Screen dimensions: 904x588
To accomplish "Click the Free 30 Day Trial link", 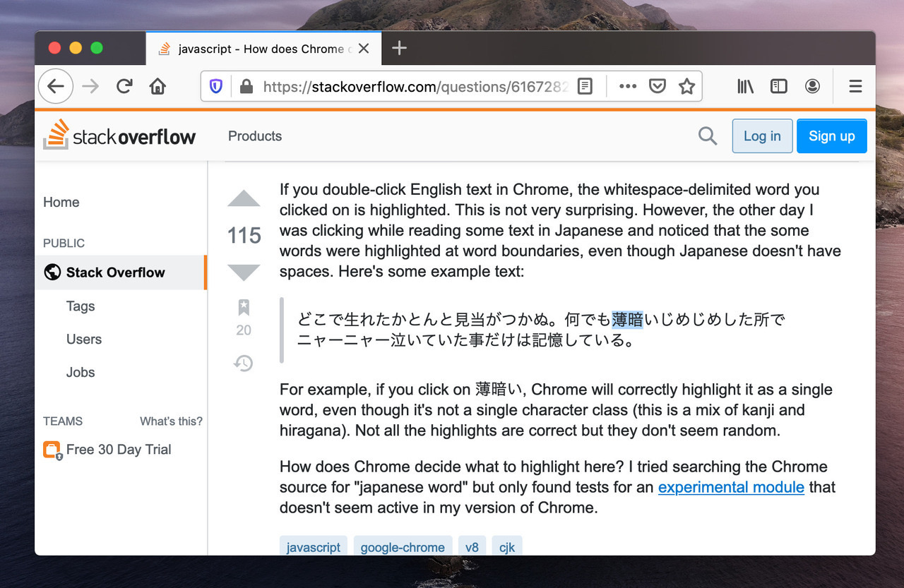I will tap(119, 450).
